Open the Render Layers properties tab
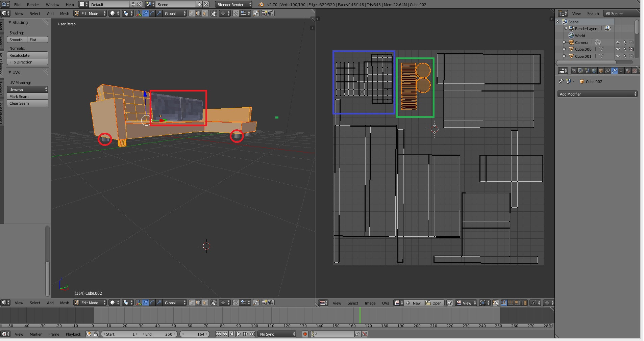 tap(580, 71)
